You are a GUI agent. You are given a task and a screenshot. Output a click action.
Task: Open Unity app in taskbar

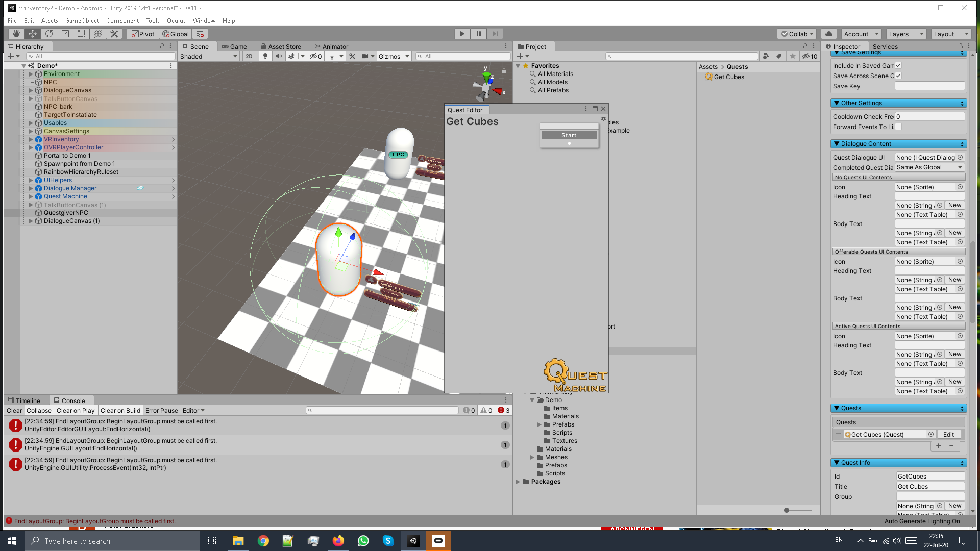pos(413,541)
